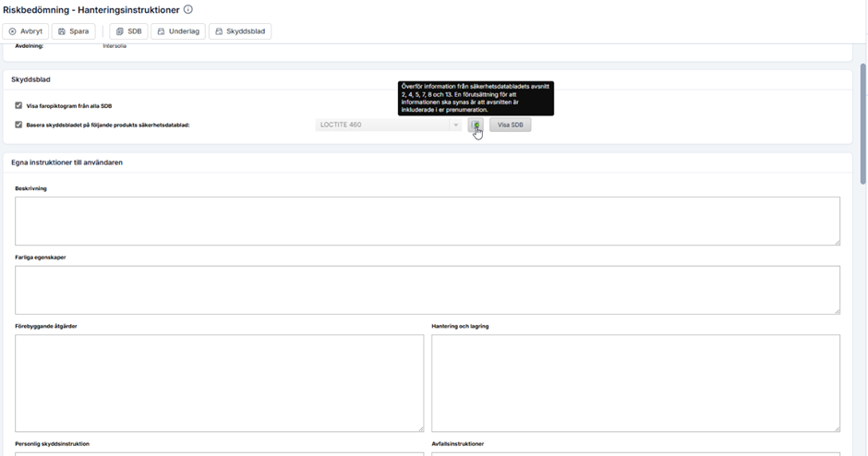The image size is (868, 456).
Task: Click the Avdelning value Intersolia
Action: coord(115,46)
